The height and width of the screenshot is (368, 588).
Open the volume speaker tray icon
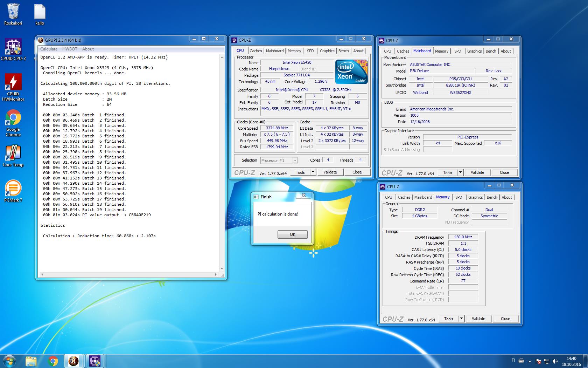pyautogui.click(x=554, y=361)
